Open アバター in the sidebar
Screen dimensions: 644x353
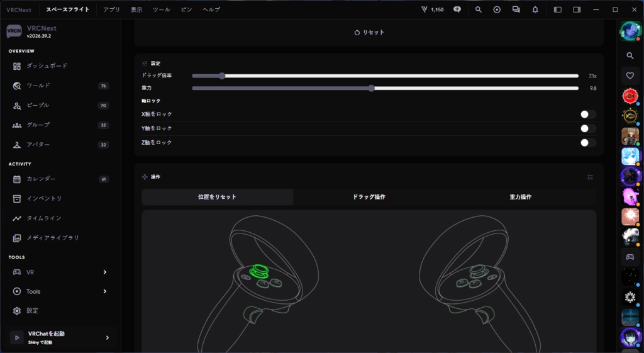(x=60, y=145)
